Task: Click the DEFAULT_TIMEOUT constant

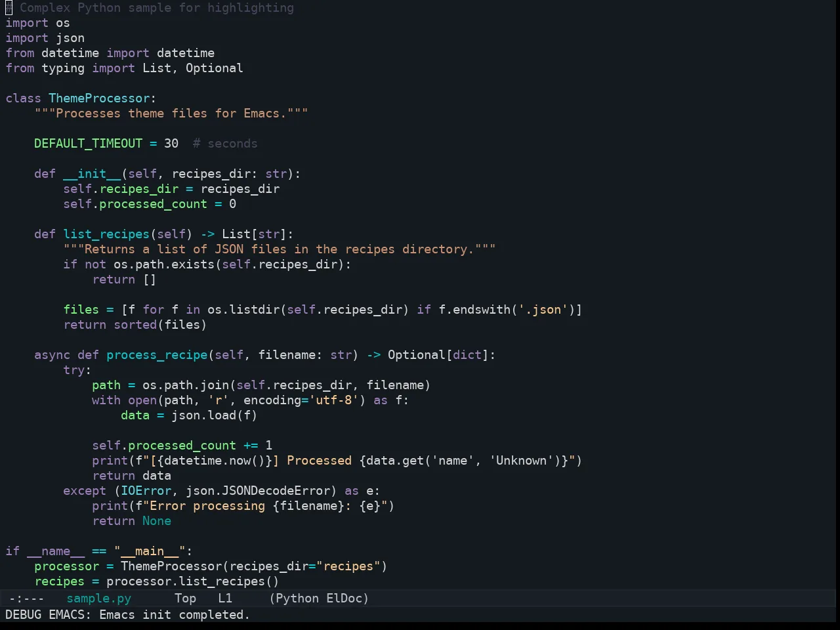Action: (88, 144)
